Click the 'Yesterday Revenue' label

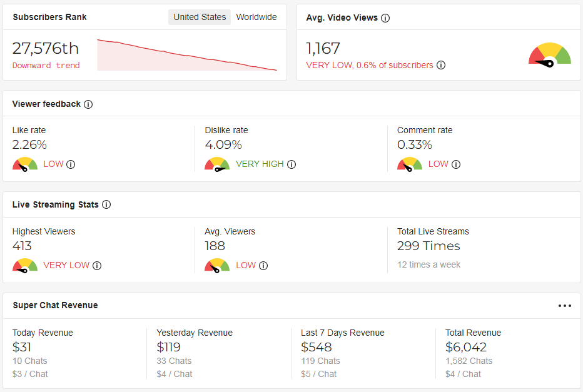tap(195, 333)
